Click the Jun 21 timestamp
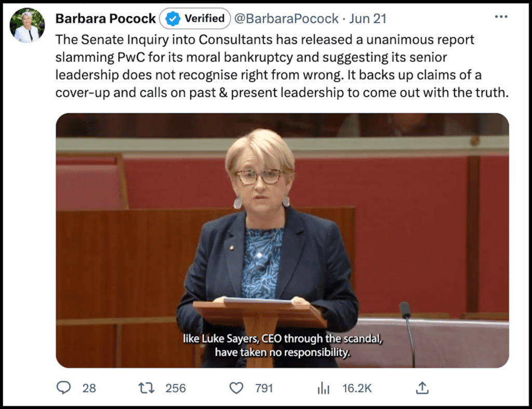 368,19
